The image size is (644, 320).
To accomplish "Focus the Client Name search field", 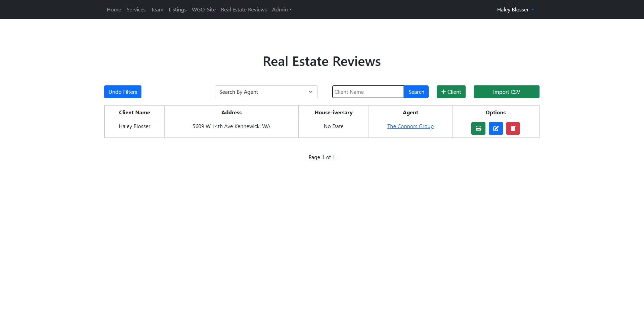I will (368, 92).
